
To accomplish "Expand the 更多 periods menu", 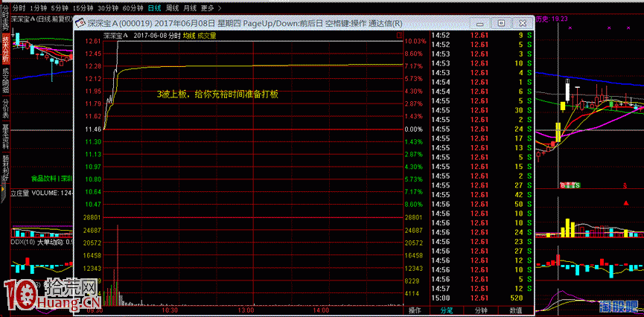I will (208, 7).
